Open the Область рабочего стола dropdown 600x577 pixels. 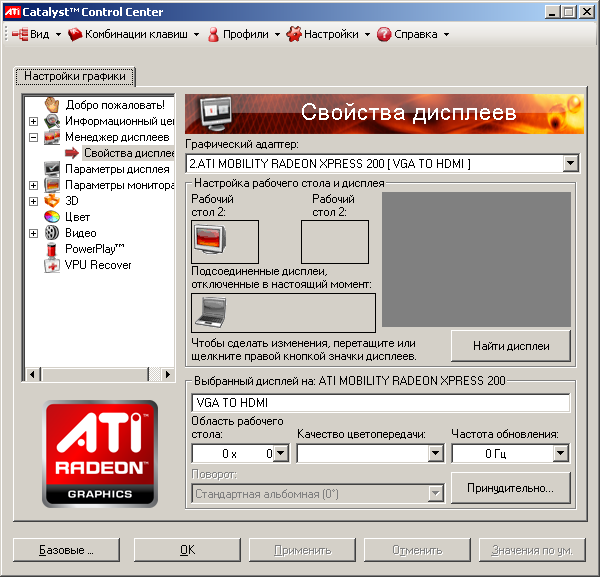point(281,453)
